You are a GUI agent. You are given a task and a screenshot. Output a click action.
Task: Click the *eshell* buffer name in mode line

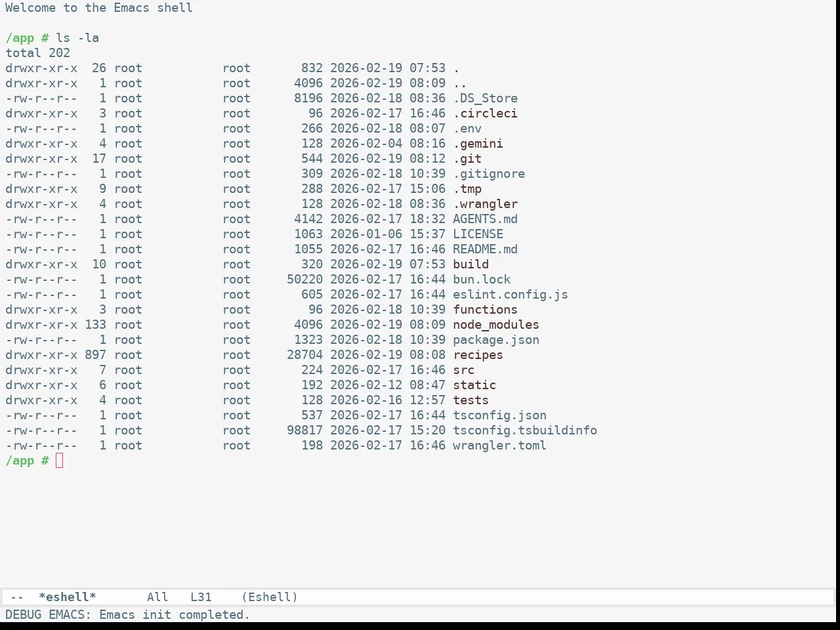[68, 597]
